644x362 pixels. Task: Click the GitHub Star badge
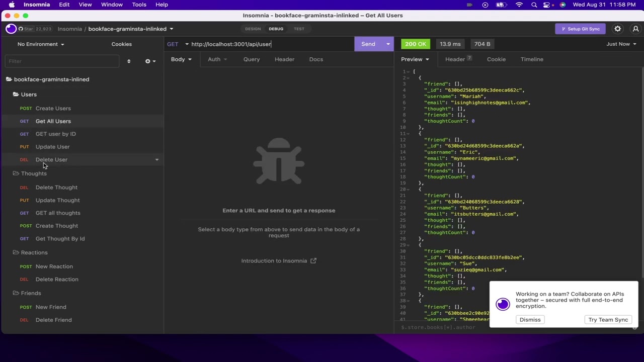[x=35, y=29]
